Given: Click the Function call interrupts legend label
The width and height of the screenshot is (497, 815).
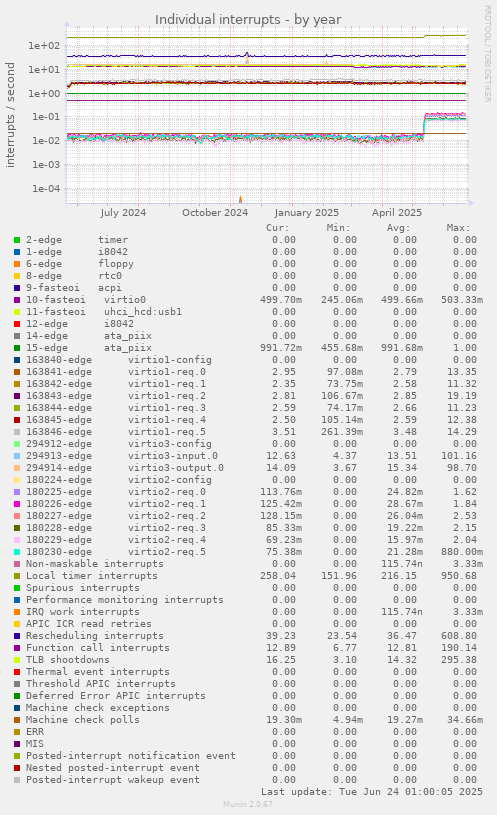Looking at the screenshot, I should click(x=98, y=648).
